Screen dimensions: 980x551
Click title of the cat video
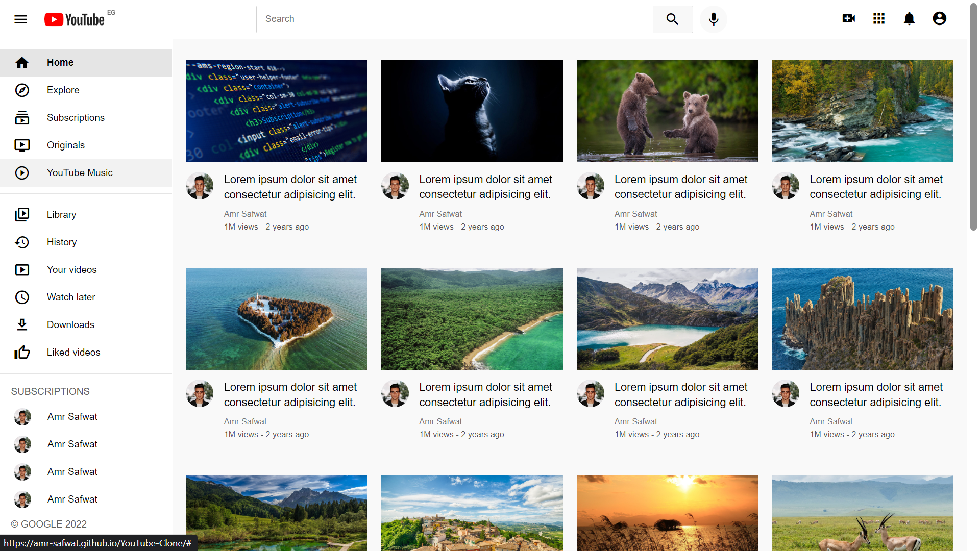coord(485,187)
